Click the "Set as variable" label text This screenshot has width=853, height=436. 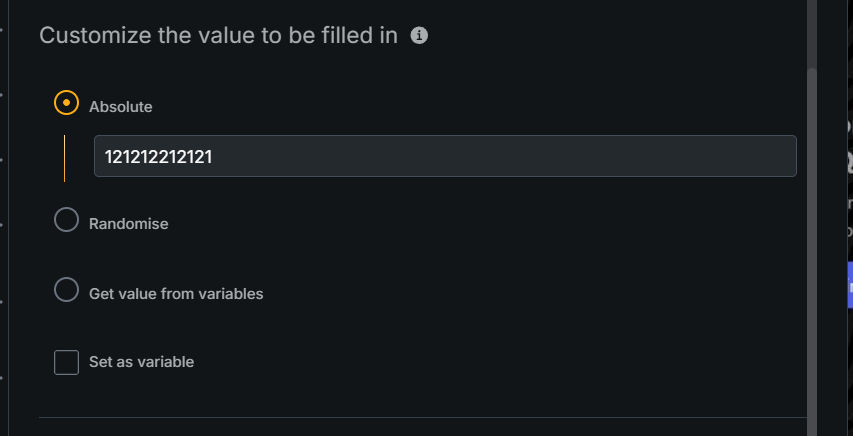(141, 362)
